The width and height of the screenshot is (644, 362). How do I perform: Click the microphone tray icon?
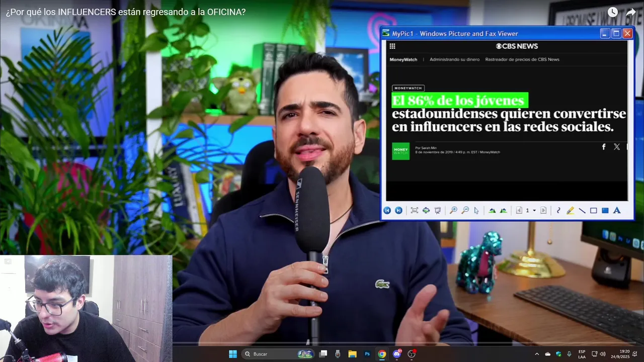(x=569, y=354)
